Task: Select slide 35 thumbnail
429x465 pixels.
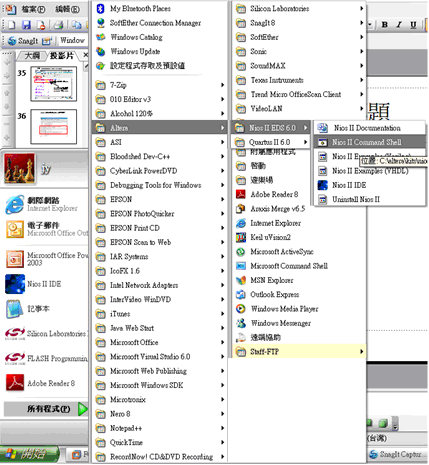Action: click(x=54, y=84)
